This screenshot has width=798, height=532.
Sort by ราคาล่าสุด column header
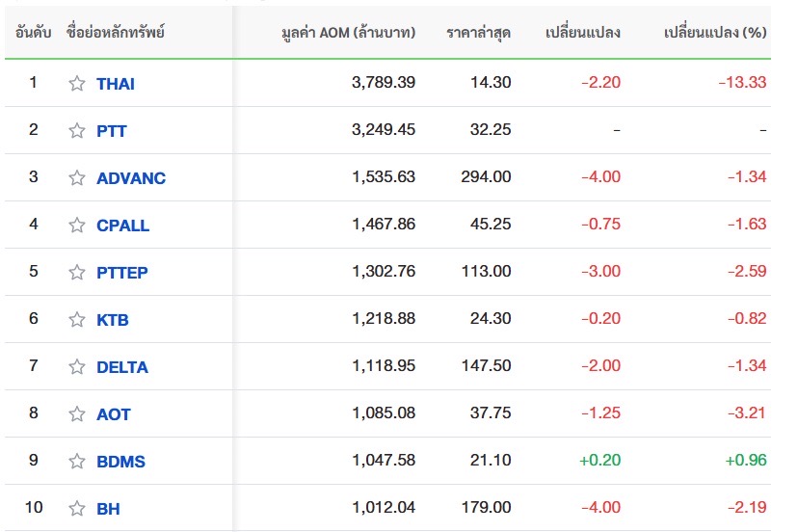click(x=479, y=33)
